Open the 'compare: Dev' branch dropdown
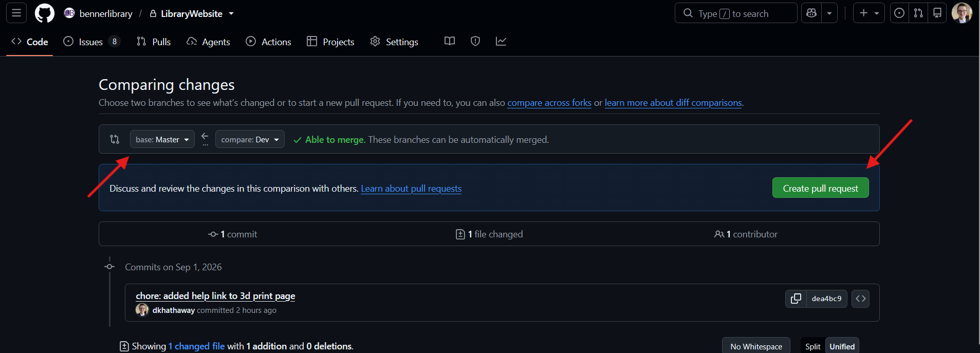Viewport: 980px width, 353px height. point(250,139)
